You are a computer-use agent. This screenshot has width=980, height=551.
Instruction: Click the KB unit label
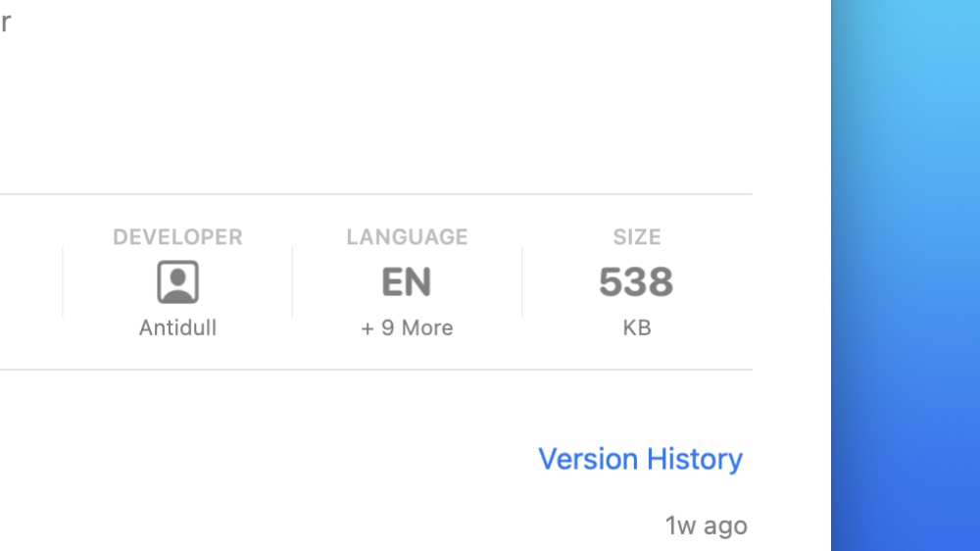tap(636, 327)
